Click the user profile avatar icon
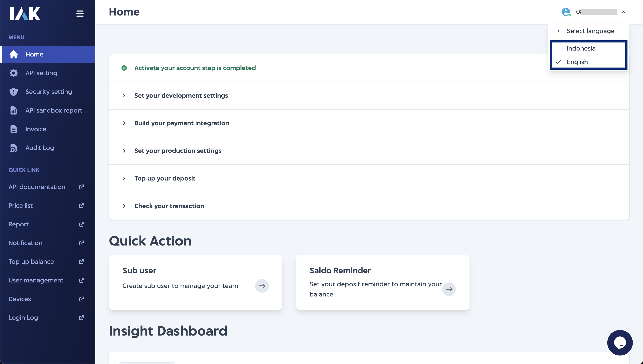Screen dimensions: 643x364 click(566, 12)
